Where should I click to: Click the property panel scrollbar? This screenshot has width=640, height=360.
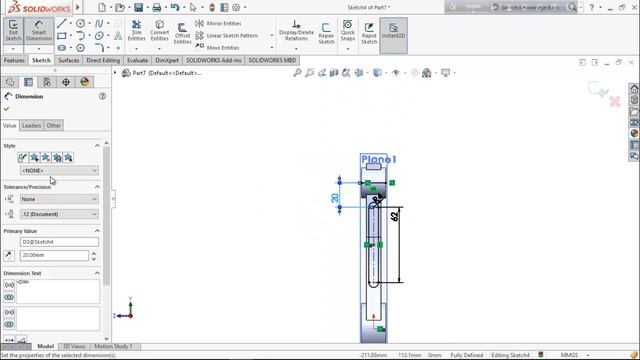pyautogui.click(x=107, y=216)
